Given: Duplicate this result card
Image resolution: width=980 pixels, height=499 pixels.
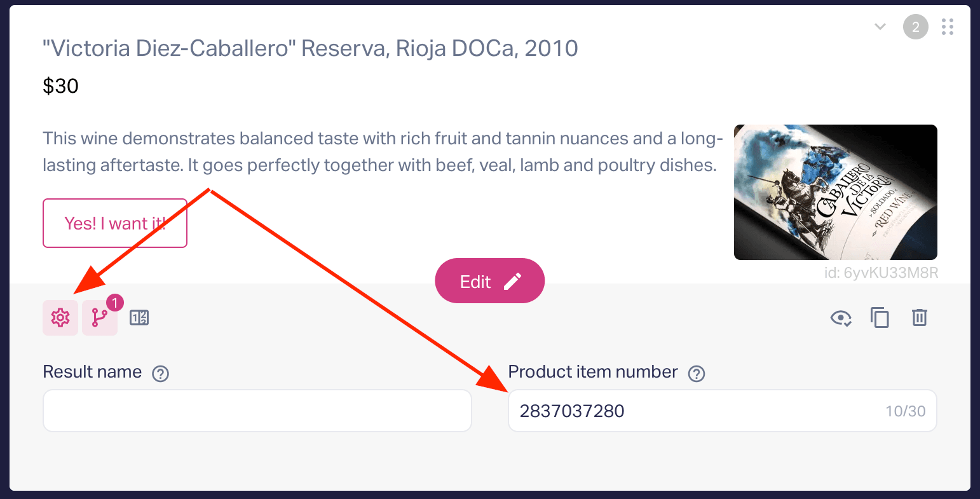Looking at the screenshot, I should [880, 317].
